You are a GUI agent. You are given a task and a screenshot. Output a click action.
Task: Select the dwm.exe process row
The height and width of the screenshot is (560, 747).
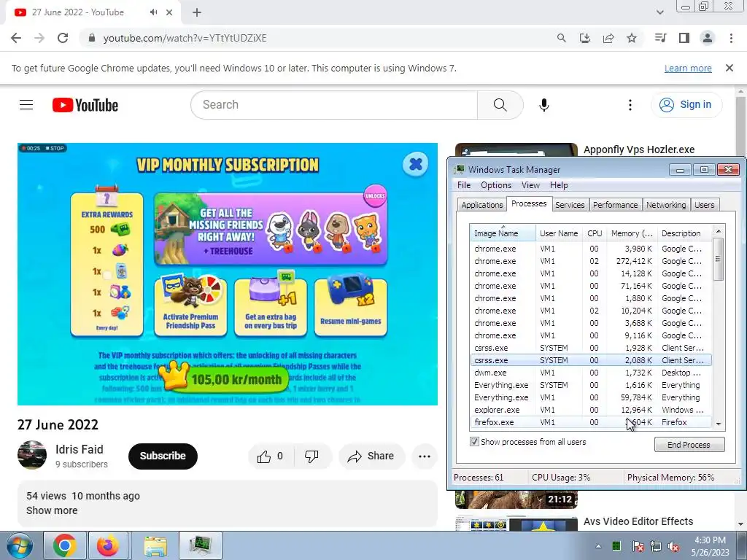pos(591,373)
